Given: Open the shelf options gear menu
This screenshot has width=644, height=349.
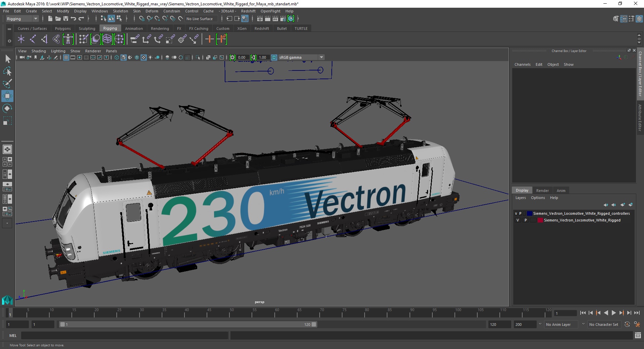Looking at the screenshot, I should (x=9, y=41).
